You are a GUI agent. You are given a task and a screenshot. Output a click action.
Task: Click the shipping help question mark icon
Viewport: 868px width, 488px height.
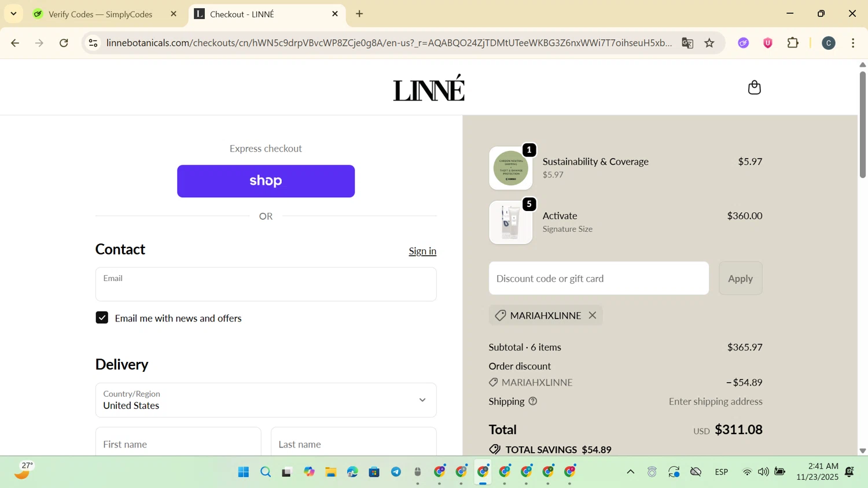533,401
